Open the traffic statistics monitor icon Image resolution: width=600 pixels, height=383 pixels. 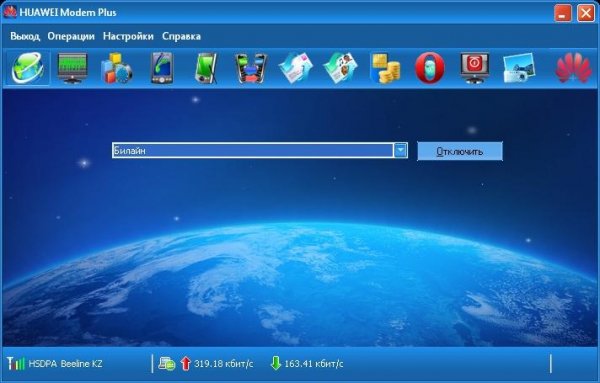click(72, 68)
